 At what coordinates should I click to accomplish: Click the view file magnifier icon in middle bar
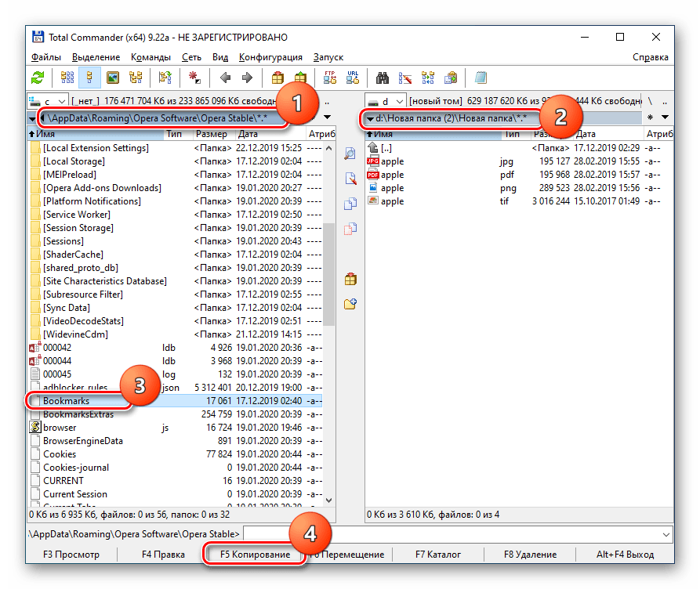(x=350, y=154)
